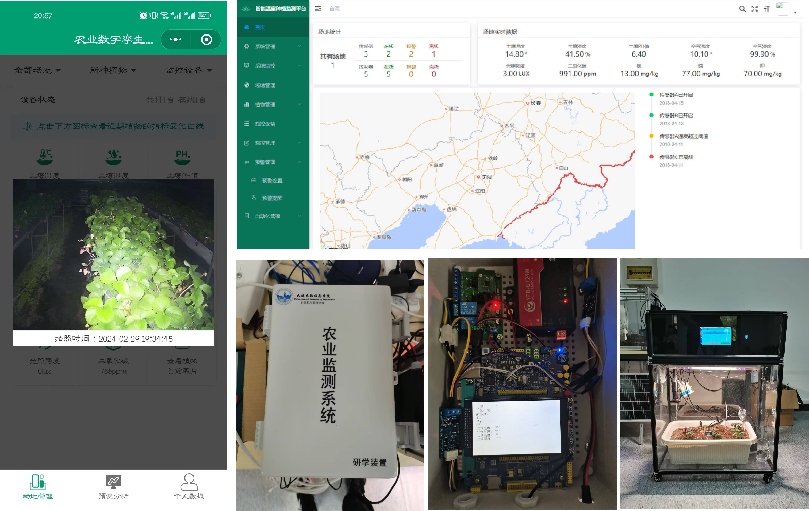Click the 77.00 mg/kg reading
The width and height of the screenshot is (809, 511).
coord(701,74)
